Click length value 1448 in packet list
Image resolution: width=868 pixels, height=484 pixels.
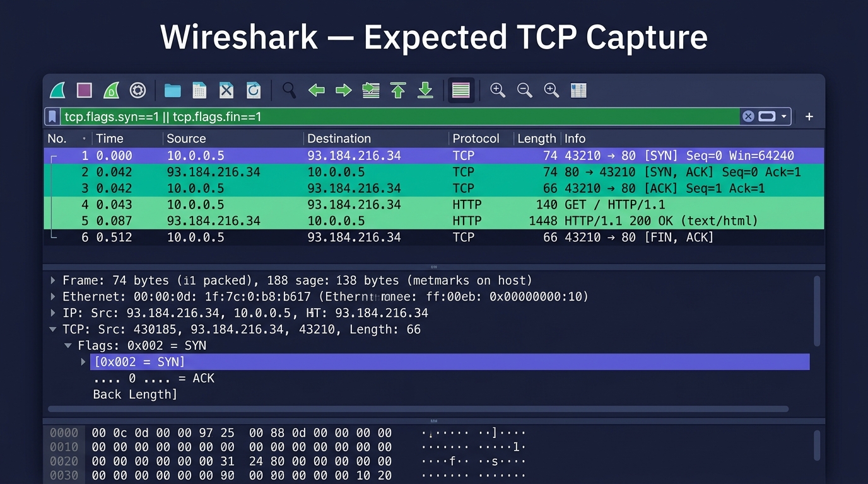click(x=543, y=221)
